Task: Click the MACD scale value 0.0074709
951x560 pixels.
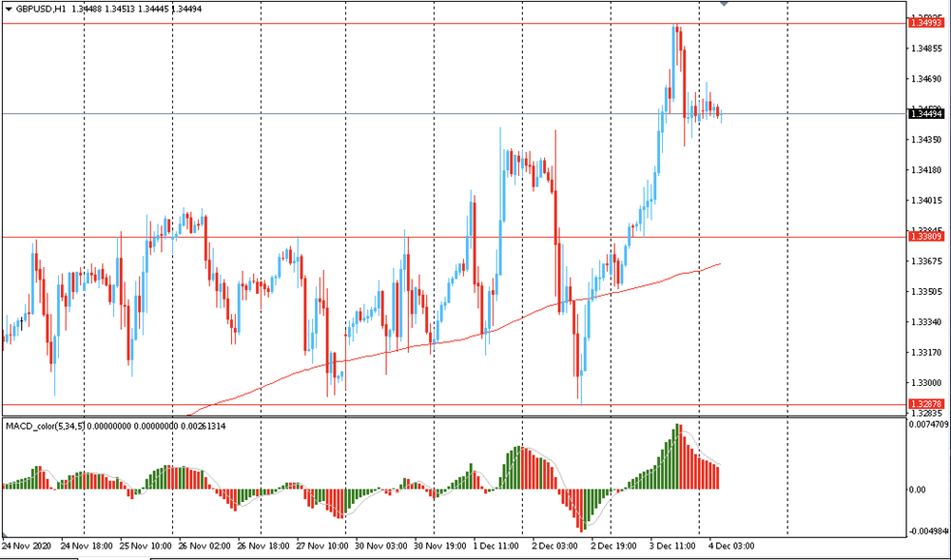Action: [927, 425]
